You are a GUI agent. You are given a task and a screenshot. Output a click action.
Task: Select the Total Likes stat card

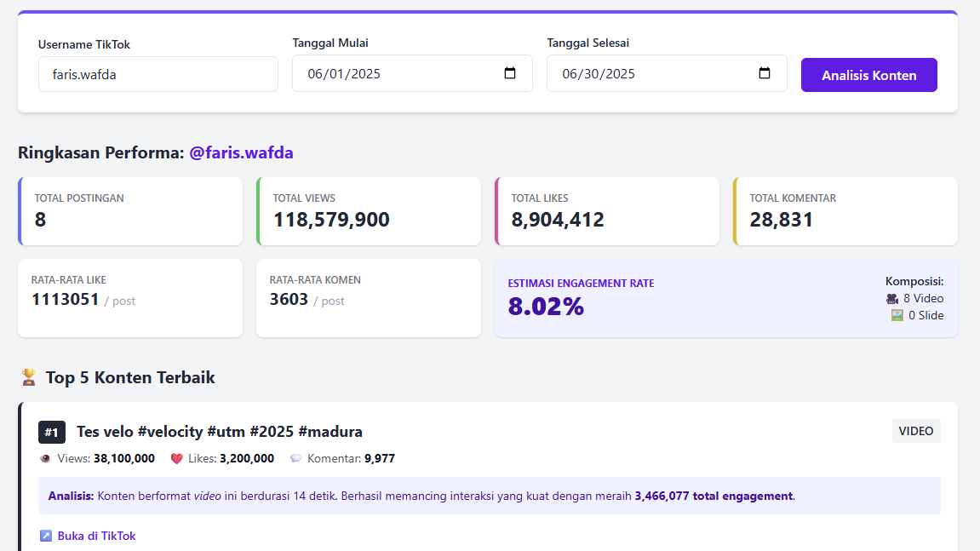(x=607, y=211)
